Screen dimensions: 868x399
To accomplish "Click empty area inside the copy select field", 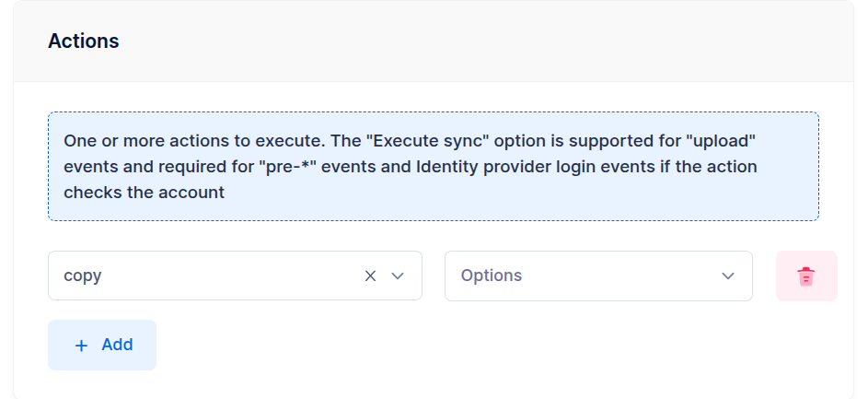I will tap(233, 276).
